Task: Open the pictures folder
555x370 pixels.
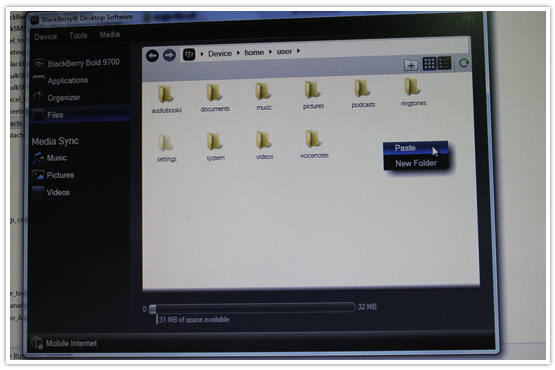Action: [x=313, y=95]
